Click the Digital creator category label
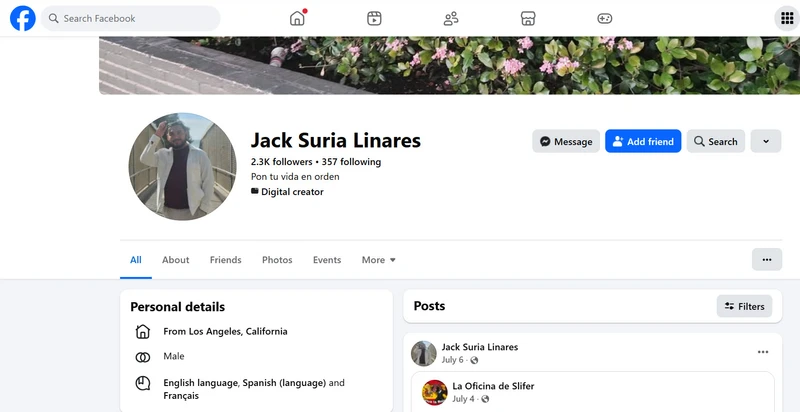800x412 pixels. pyautogui.click(x=292, y=192)
